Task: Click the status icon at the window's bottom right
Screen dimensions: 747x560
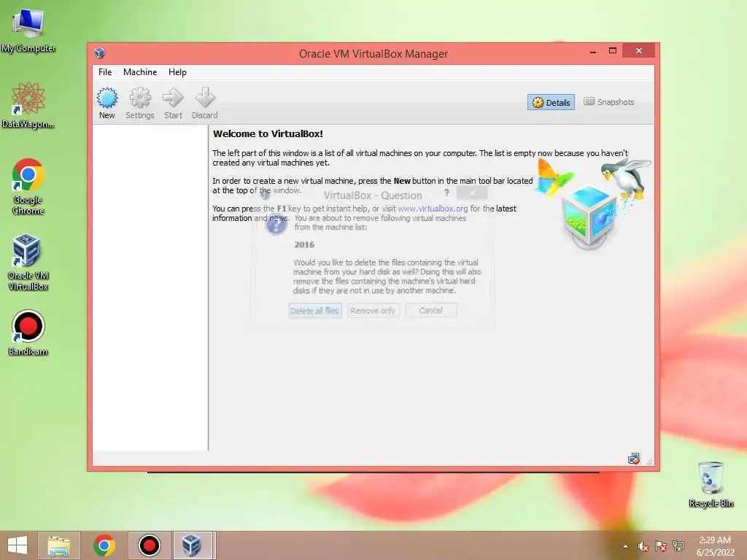Action: point(634,459)
